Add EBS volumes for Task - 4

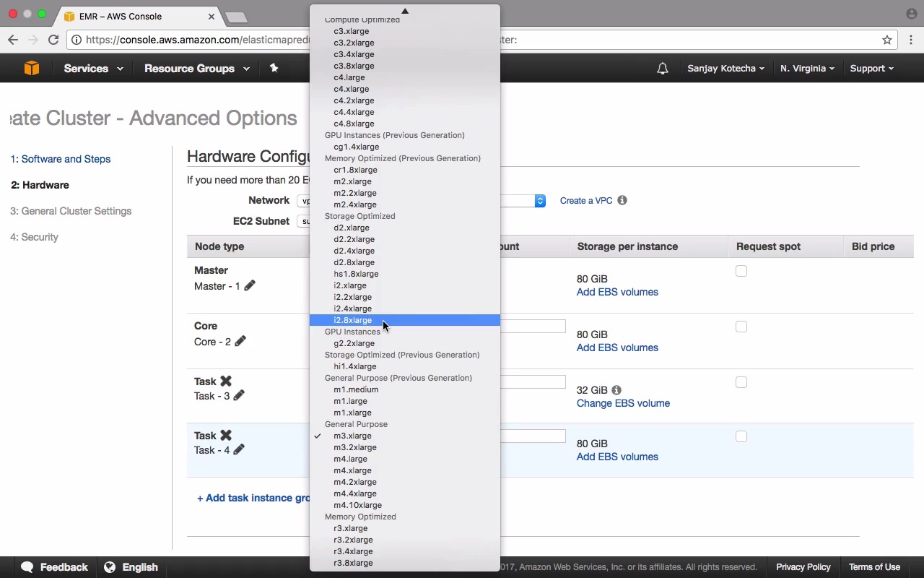(x=617, y=457)
